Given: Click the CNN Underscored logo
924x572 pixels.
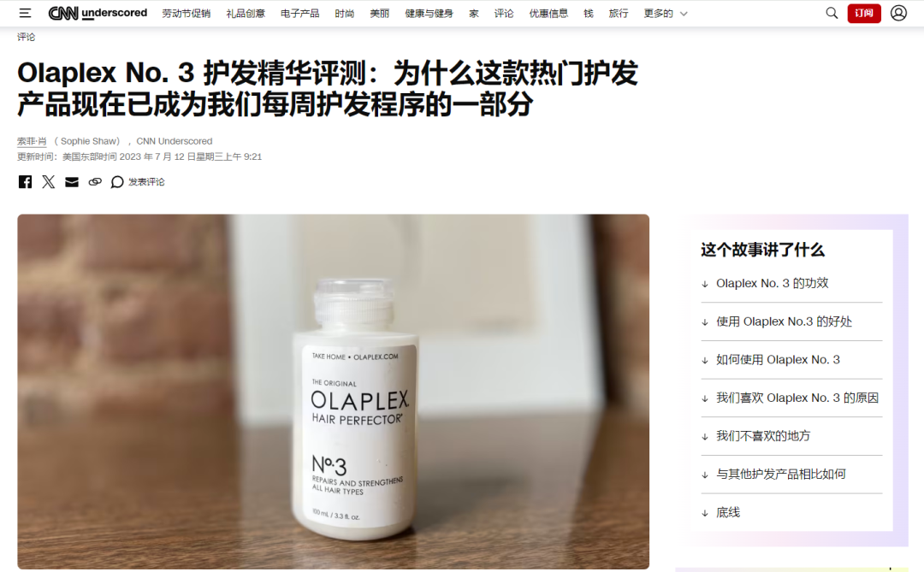Looking at the screenshot, I should click(98, 13).
